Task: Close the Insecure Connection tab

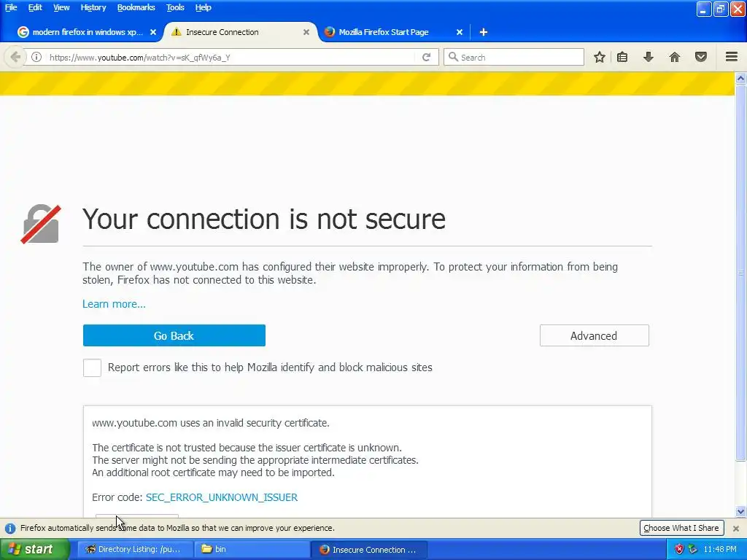Action: click(306, 32)
